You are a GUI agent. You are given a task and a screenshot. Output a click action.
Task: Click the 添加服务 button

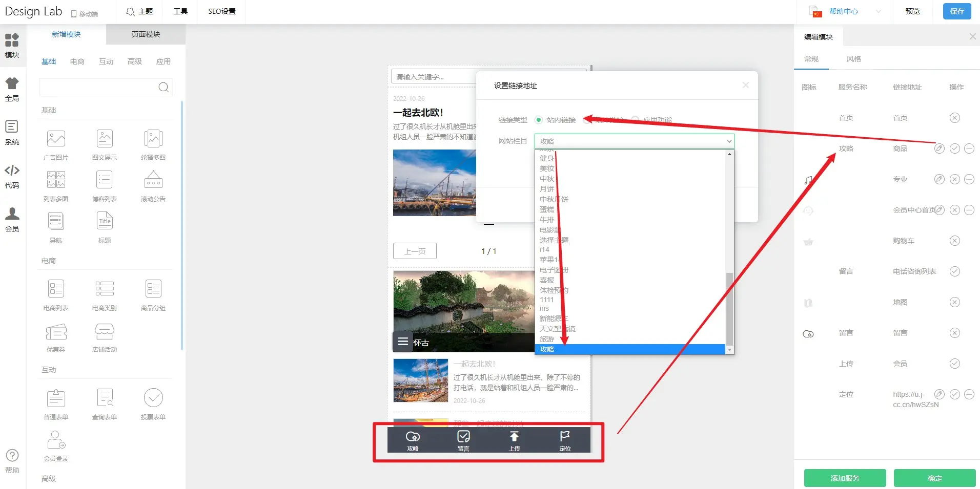[845, 478]
